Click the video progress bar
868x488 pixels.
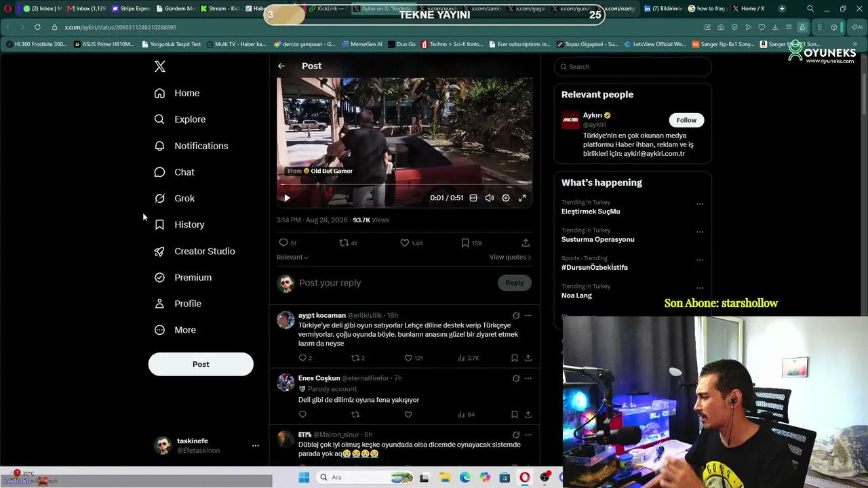click(x=406, y=184)
